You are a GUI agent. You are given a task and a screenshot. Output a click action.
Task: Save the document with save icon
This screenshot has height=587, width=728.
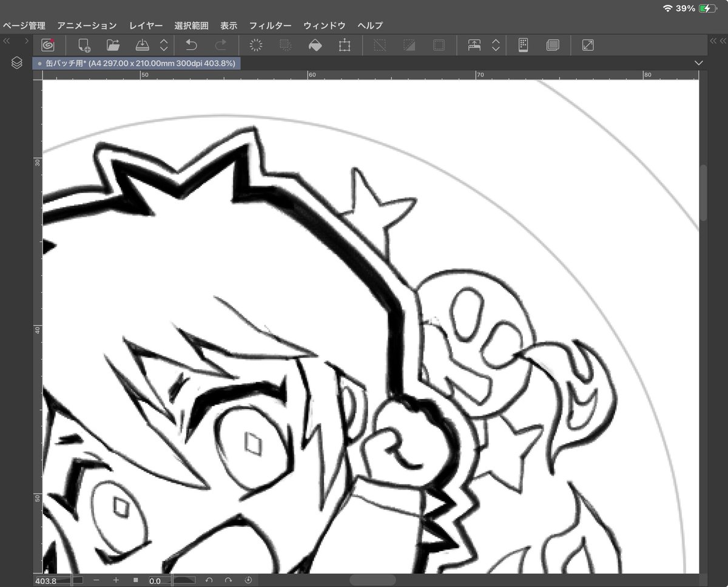(x=142, y=45)
